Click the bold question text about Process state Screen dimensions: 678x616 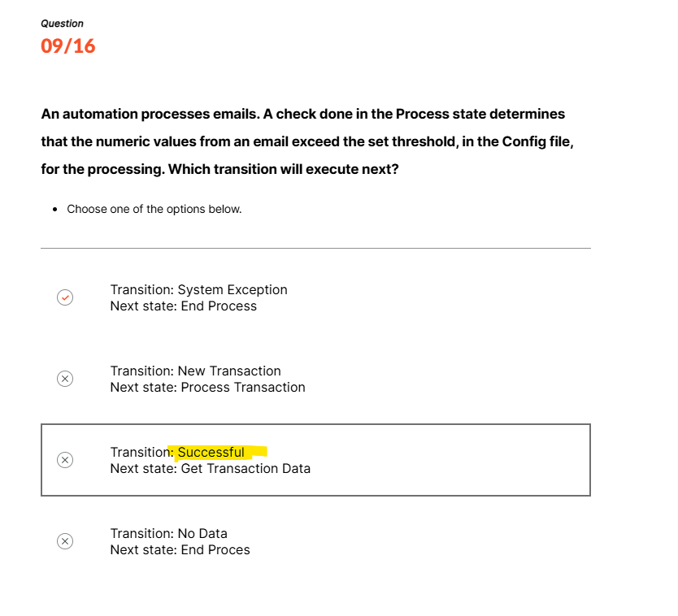pyautogui.click(x=302, y=114)
